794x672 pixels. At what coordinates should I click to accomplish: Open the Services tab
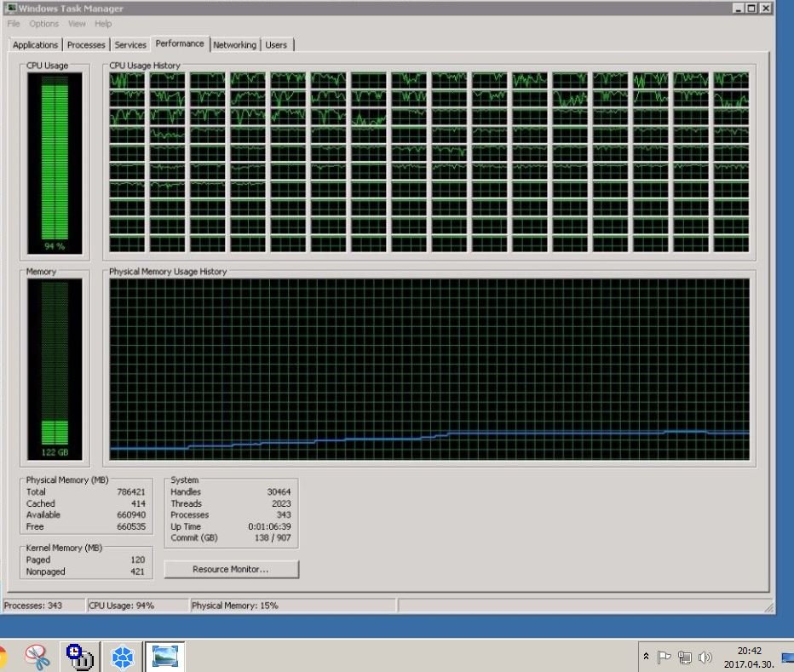point(130,44)
